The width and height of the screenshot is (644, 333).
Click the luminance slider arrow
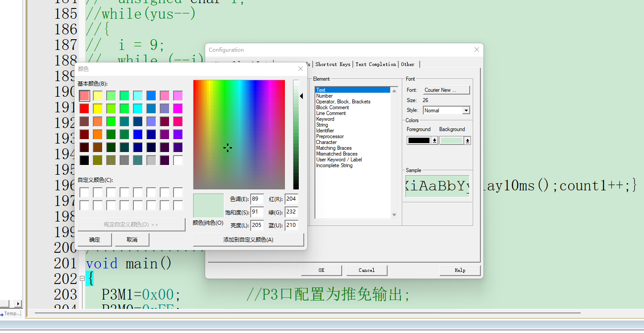pos(302,96)
